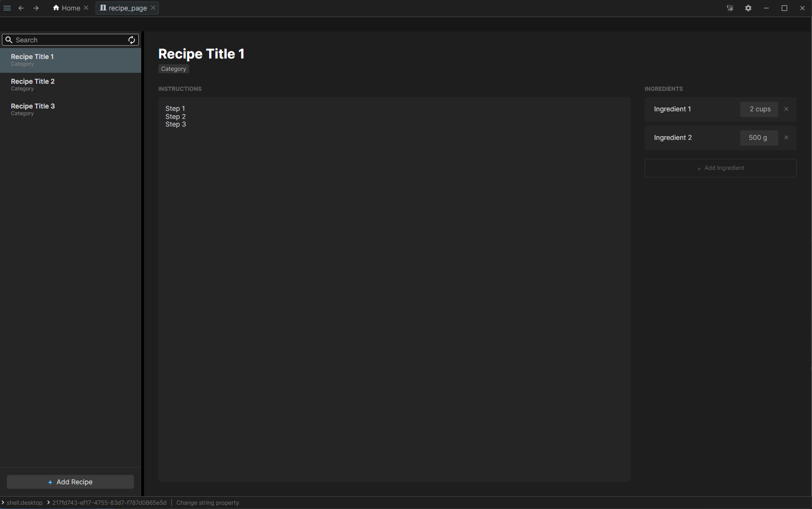Click the refresh icon in search box
Image resolution: width=812 pixels, height=509 pixels.
click(132, 40)
